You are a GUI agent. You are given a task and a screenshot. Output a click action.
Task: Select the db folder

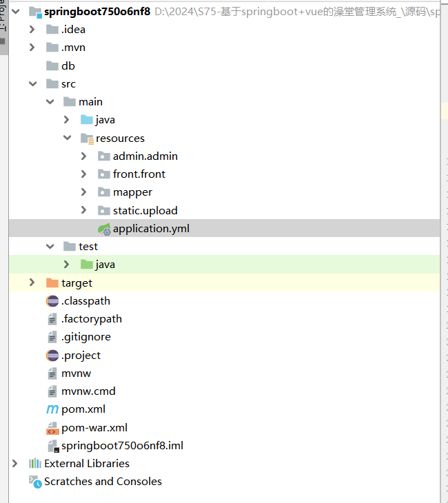[x=68, y=66]
